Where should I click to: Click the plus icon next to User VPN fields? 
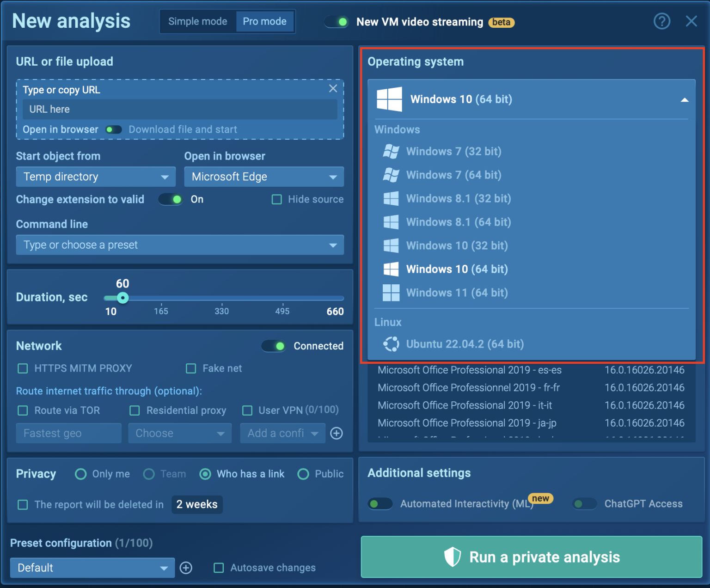[337, 433]
